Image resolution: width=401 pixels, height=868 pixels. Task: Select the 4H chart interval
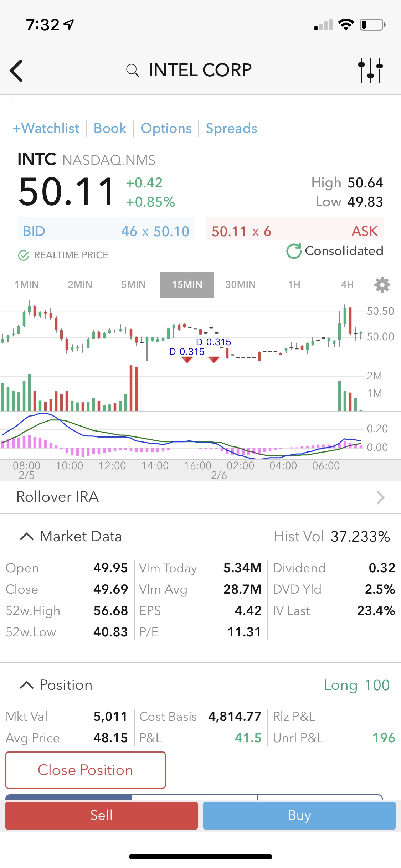coord(347,285)
